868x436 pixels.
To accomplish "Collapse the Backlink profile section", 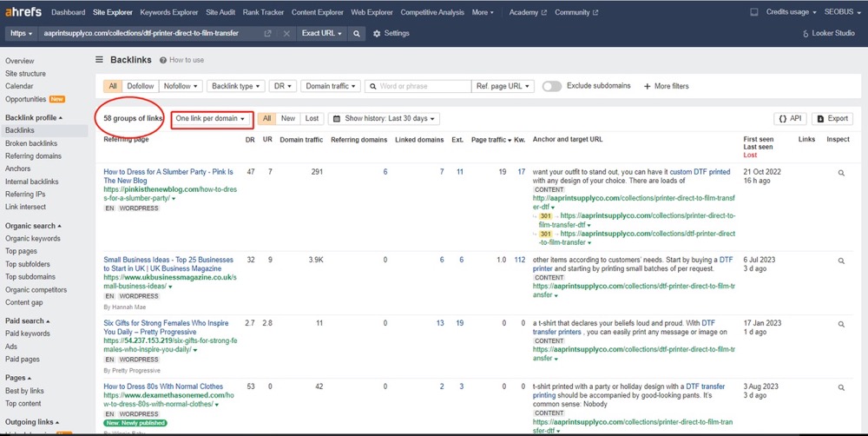I will [33, 117].
